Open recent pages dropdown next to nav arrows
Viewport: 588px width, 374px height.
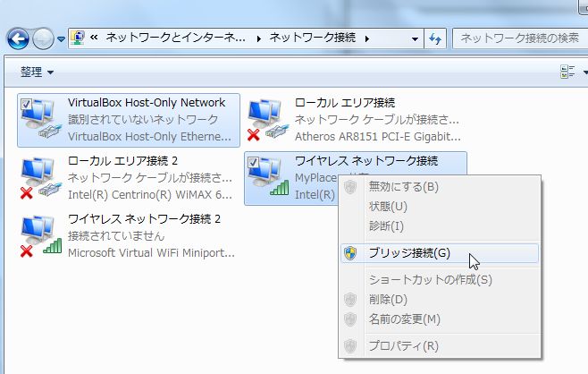tap(61, 39)
